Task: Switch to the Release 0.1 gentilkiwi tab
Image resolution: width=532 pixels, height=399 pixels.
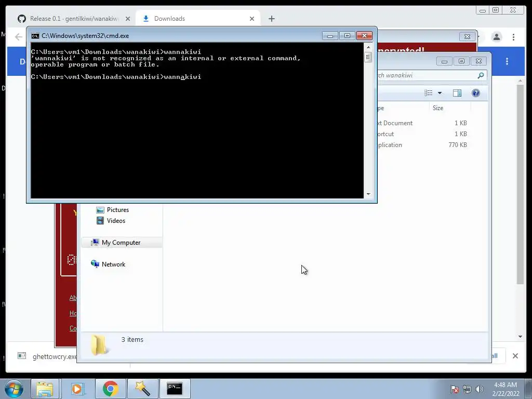Action: [x=74, y=19]
